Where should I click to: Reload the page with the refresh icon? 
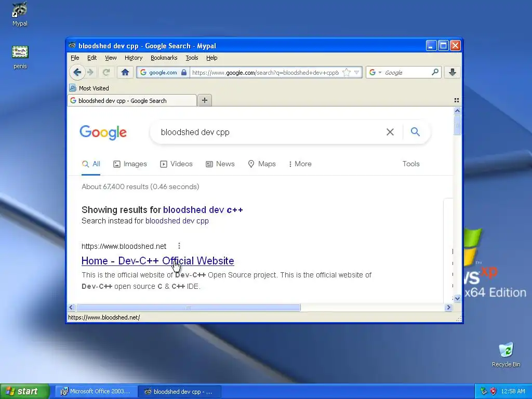106,72
